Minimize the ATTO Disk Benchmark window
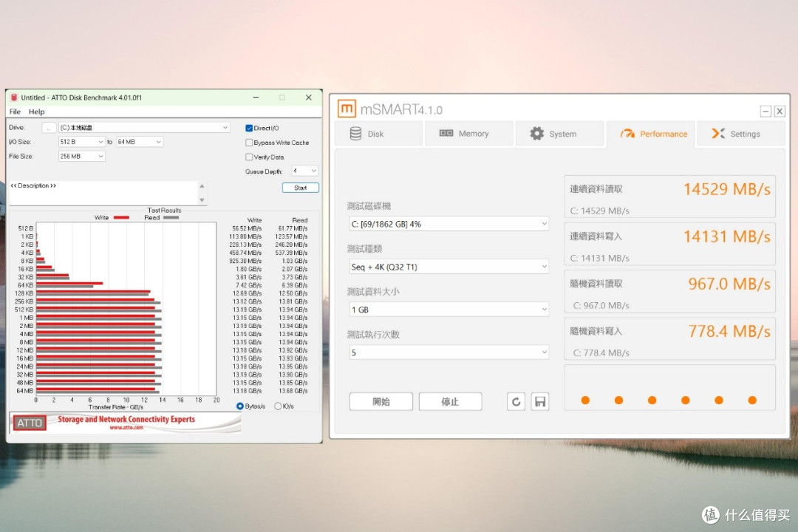The image size is (798, 532). click(256, 98)
